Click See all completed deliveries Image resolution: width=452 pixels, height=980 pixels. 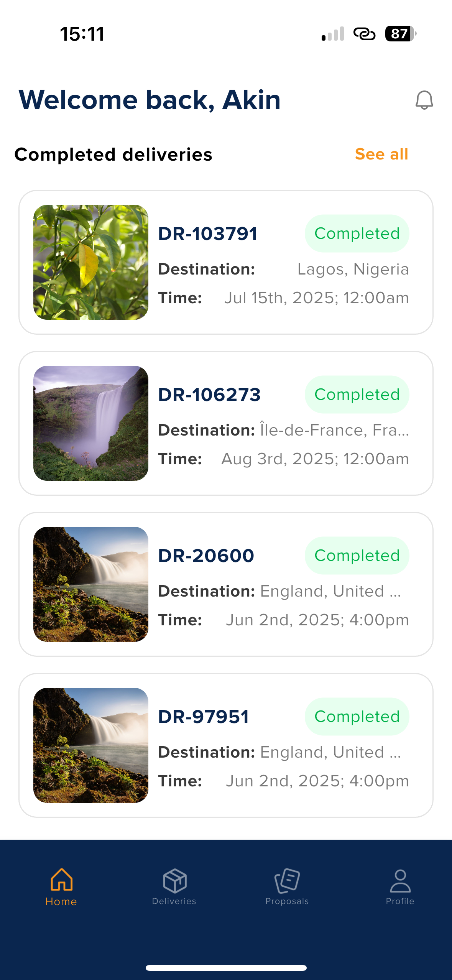[381, 154]
